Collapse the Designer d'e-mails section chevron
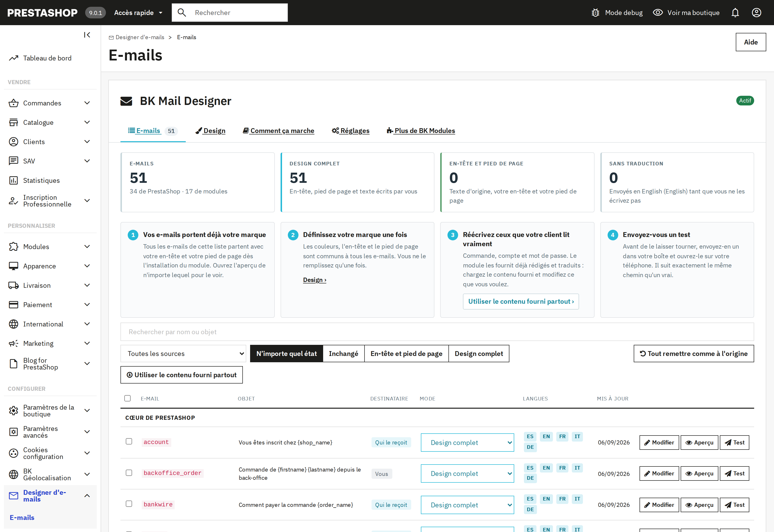774x532 pixels. click(x=87, y=496)
